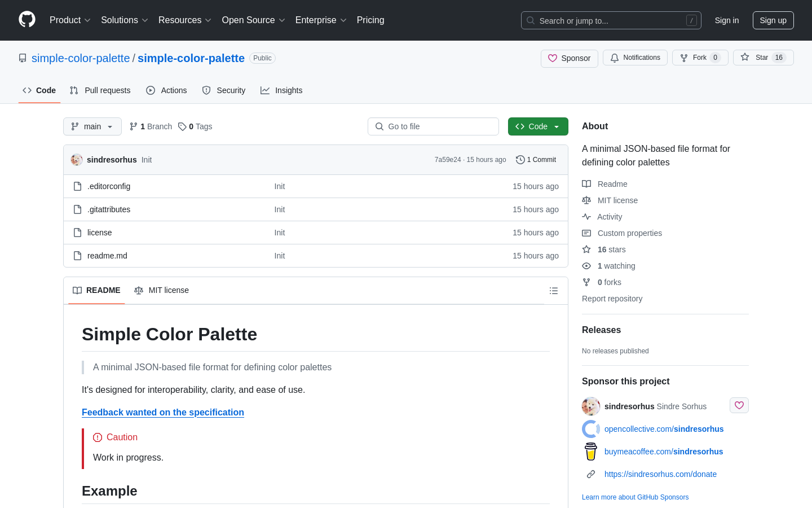Open the bold simple-color-palette repository link
This screenshot has width=812, height=508.
click(191, 58)
